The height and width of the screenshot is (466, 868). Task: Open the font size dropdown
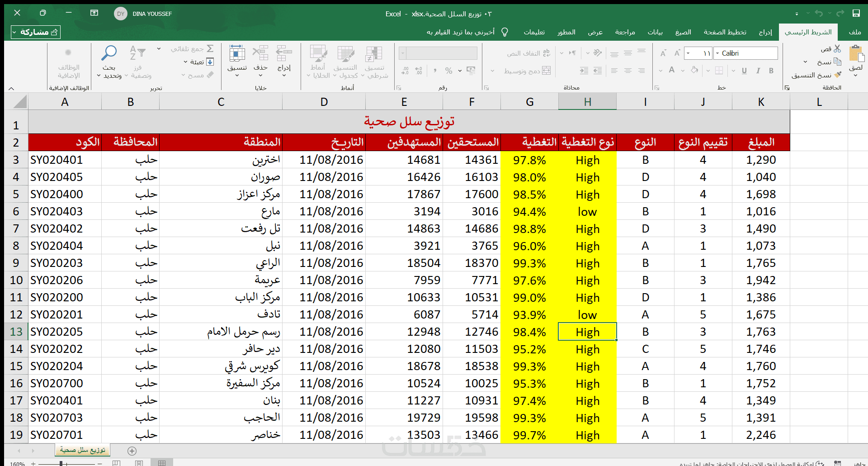pyautogui.click(x=688, y=53)
